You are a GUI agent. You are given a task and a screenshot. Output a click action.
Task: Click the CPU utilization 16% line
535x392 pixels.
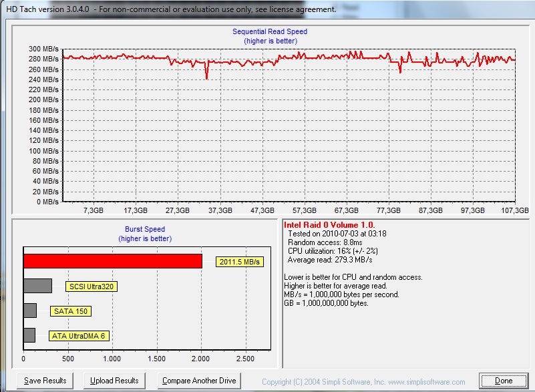332,251
